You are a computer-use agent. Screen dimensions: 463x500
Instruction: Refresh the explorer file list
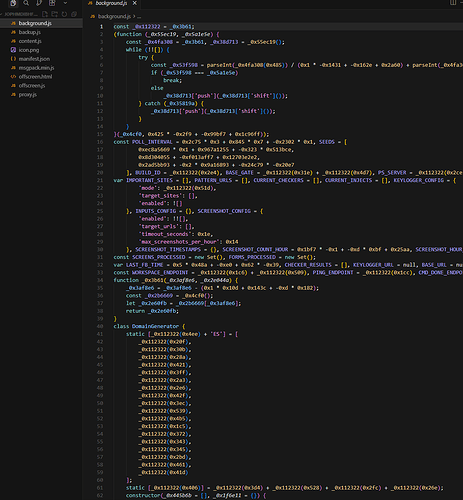64,14
